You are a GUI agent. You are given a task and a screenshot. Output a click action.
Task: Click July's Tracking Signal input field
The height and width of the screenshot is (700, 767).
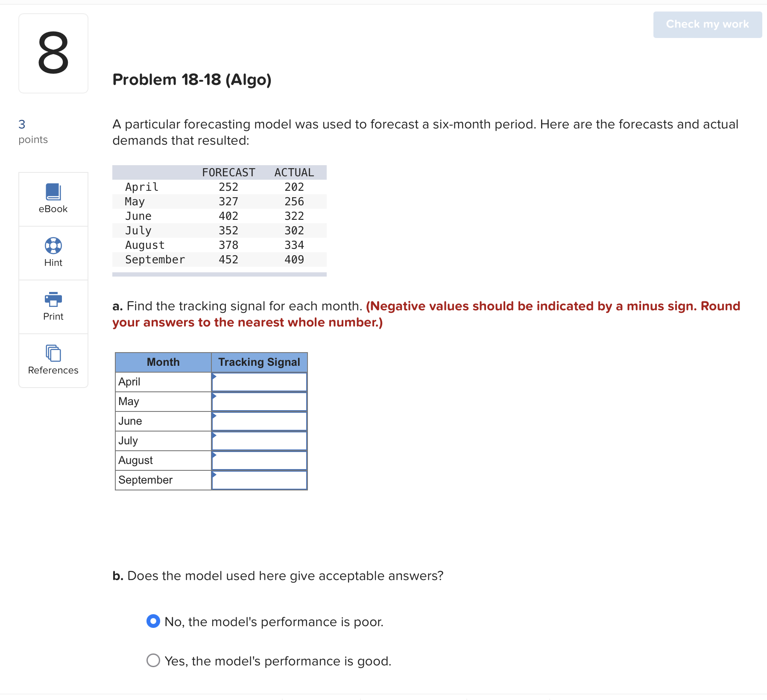tap(259, 440)
